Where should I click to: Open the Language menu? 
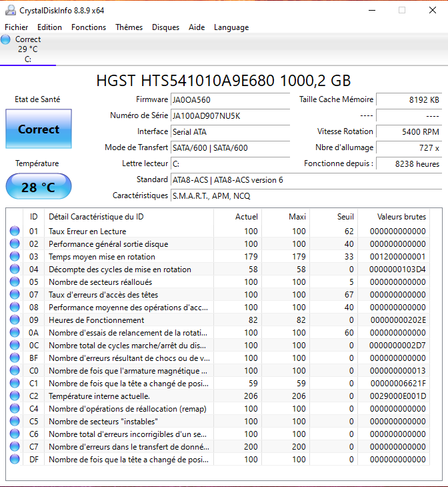pos(231,27)
